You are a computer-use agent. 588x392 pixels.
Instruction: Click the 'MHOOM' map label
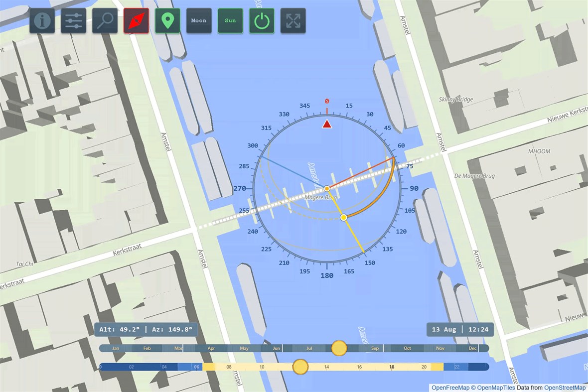(539, 151)
